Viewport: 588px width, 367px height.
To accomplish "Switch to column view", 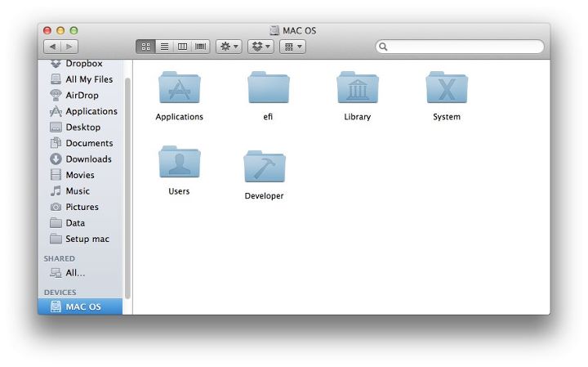I will pyautogui.click(x=182, y=47).
